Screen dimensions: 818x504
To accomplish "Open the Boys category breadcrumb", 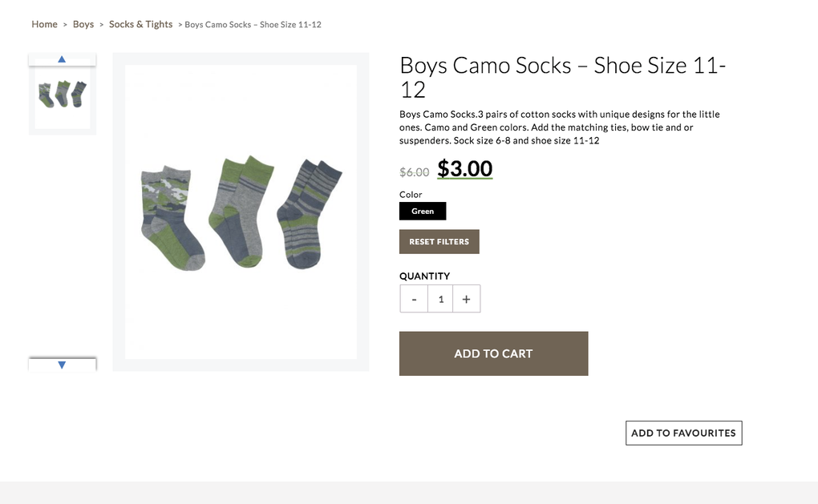I will point(83,24).
